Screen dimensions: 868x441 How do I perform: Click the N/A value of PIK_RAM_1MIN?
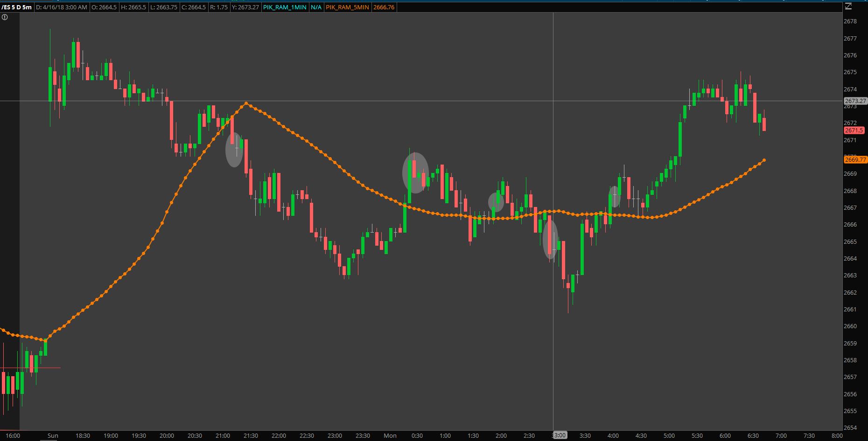(316, 7)
